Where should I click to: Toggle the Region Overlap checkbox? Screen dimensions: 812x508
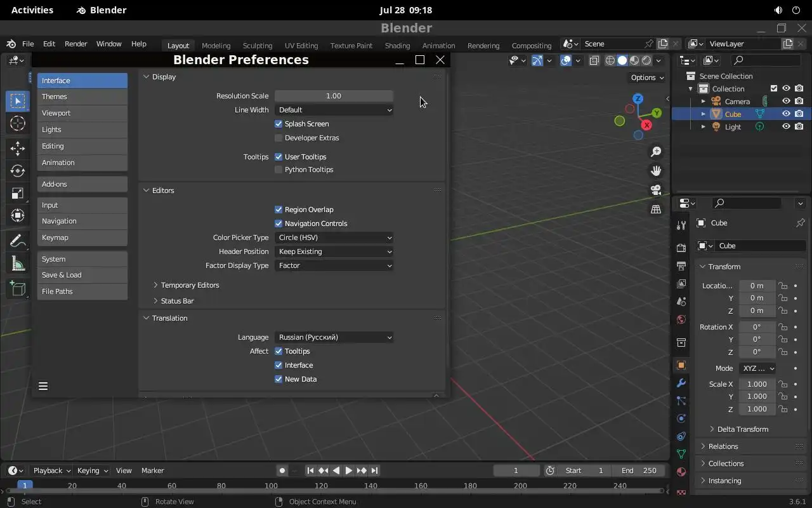tap(278, 210)
